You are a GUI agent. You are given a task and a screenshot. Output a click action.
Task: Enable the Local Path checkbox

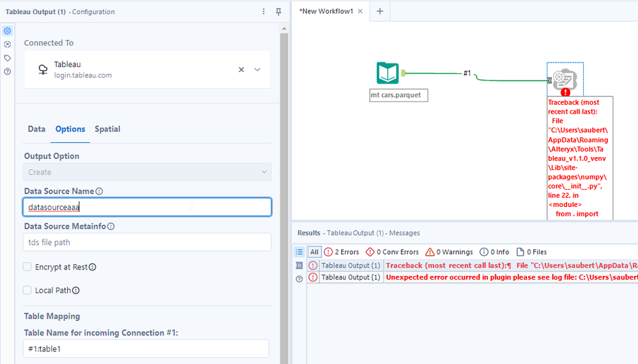[x=27, y=290]
